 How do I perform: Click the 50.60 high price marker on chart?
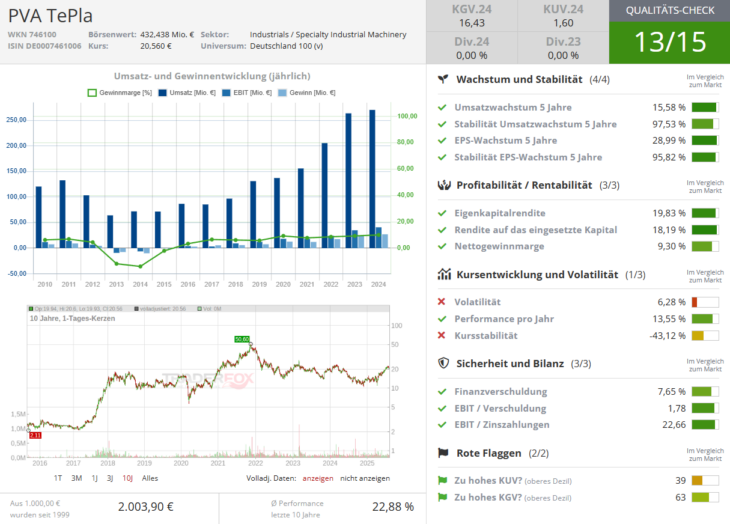click(x=242, y=339)
